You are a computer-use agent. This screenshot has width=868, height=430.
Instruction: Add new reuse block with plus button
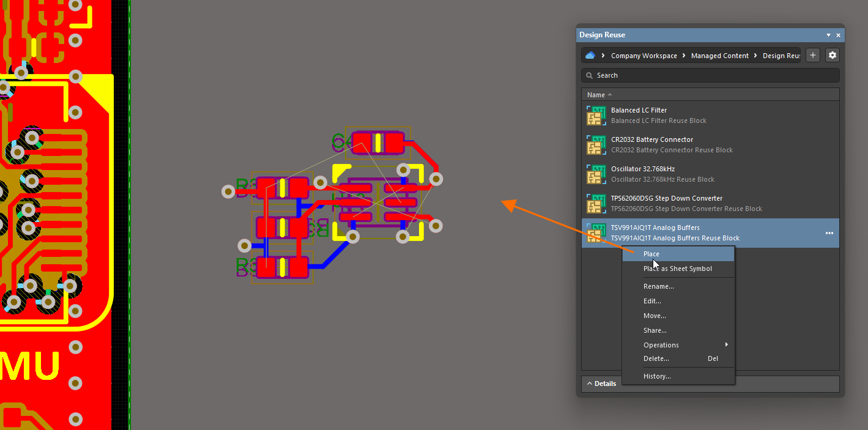813,55
